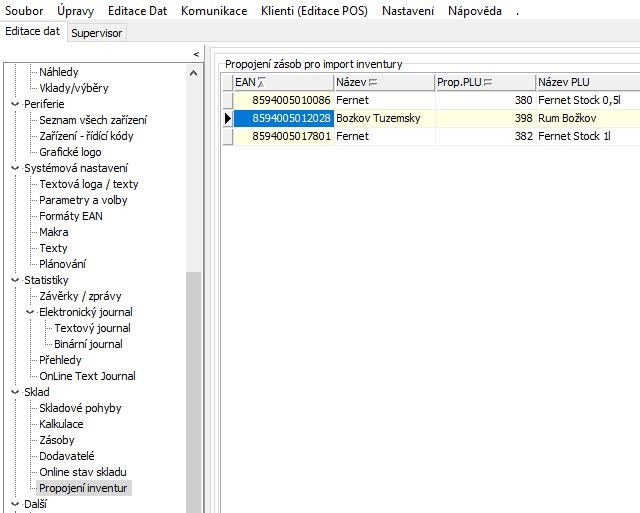Open Skladové pohyby in the tree
Screen dimensions: 640x513
(80, 408)
